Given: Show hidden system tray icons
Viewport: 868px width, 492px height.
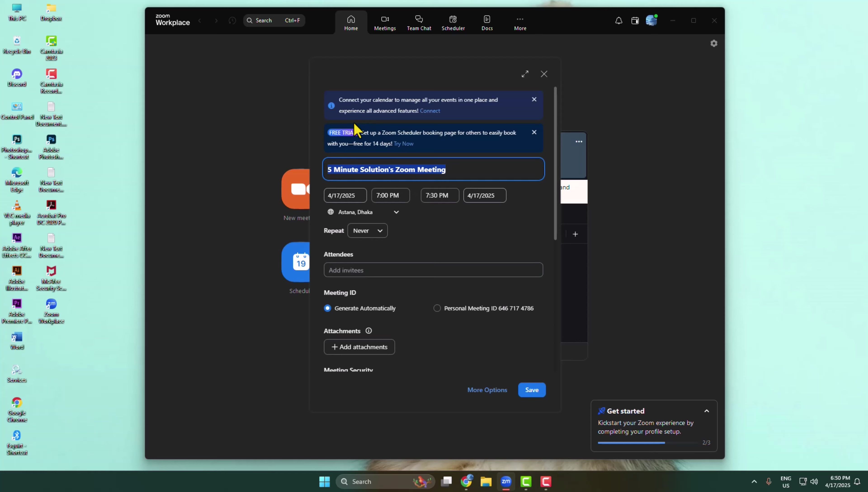Looking at the screenshot, I should click(x=754, y=482).
